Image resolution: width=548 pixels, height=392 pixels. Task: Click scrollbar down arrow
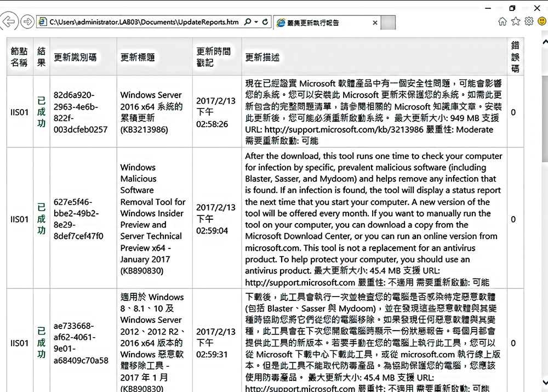point(545,382)
